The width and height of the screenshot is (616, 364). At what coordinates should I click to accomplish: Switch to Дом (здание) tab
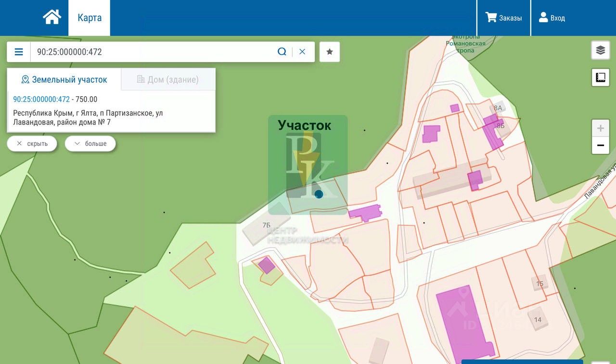point(168,79)
